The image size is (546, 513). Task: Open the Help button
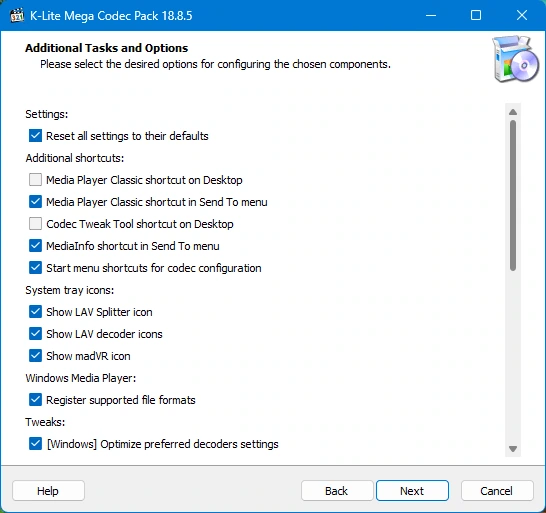[48, 491]
